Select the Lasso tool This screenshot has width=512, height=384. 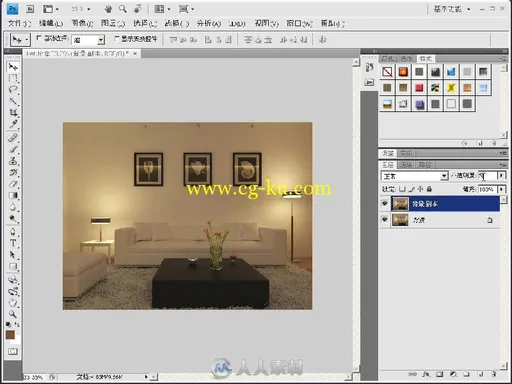[x=13, y=90]
